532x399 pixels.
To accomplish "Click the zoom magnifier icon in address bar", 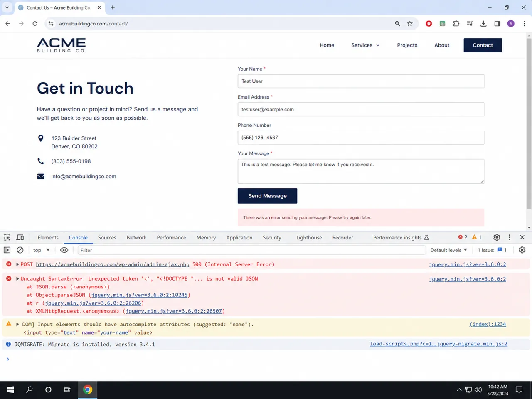I will click(x=397, y=24).
